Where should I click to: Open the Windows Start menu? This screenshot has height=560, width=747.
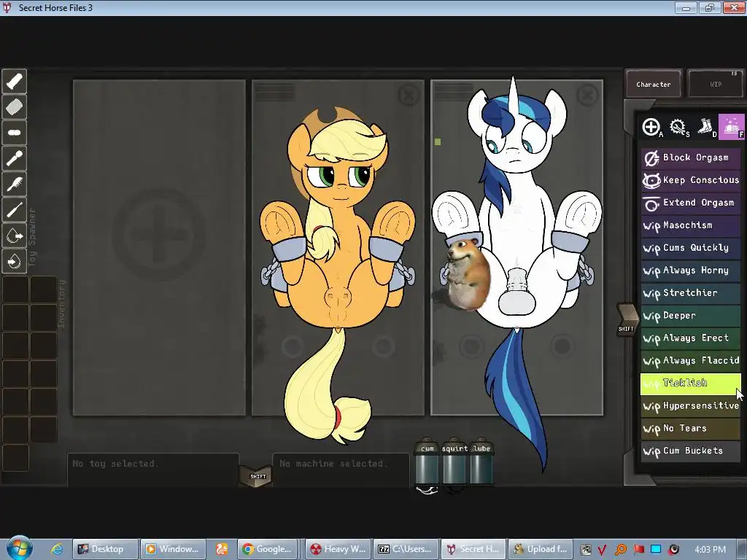coord(20,548)
